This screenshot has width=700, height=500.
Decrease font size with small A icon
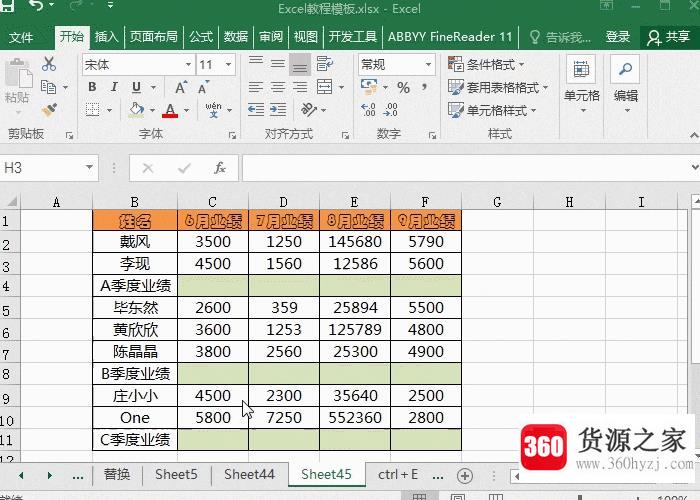click(x=203, y=88)
